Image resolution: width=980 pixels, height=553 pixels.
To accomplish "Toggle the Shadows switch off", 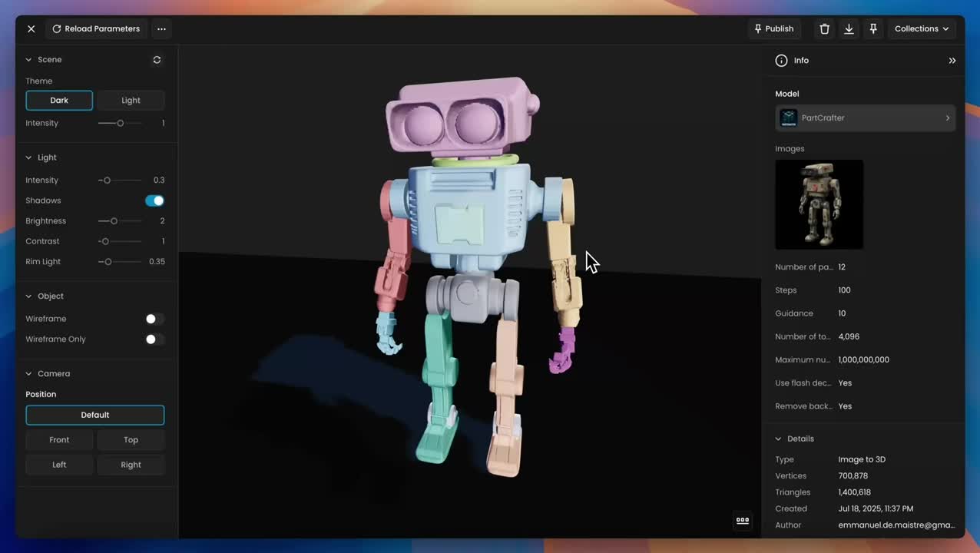I will (154, 200).
